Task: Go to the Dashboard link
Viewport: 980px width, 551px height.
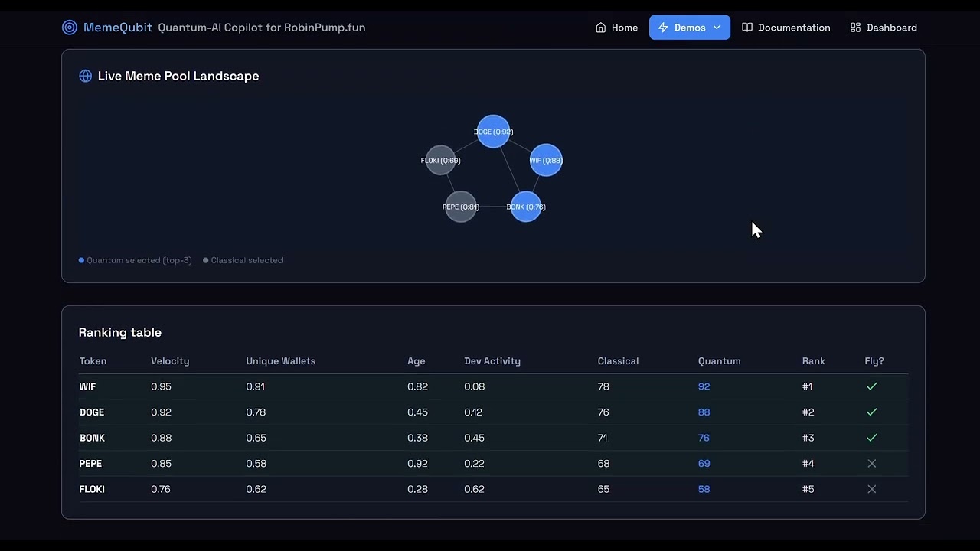Action: (884, 28)
